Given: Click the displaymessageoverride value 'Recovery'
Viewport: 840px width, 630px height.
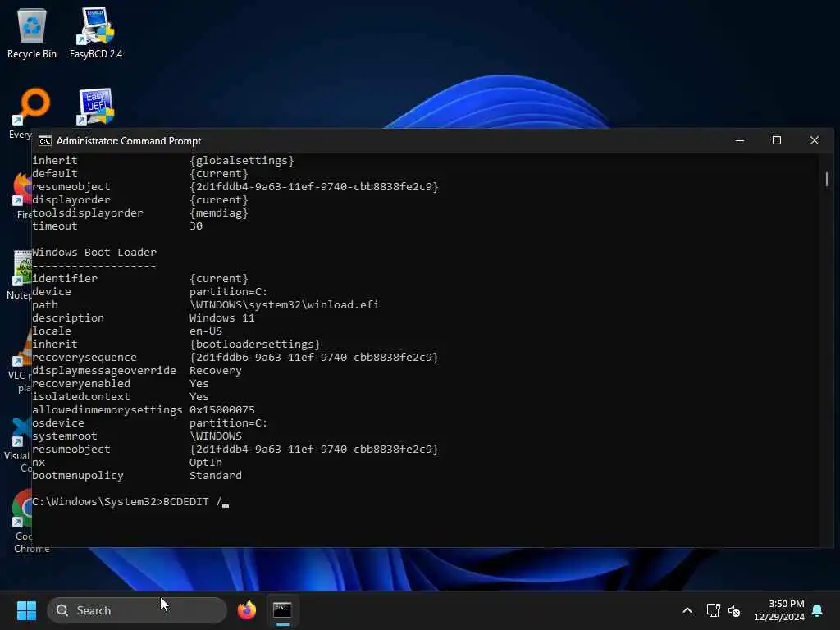Looking at the screenshot, I should tap(216, 370).
